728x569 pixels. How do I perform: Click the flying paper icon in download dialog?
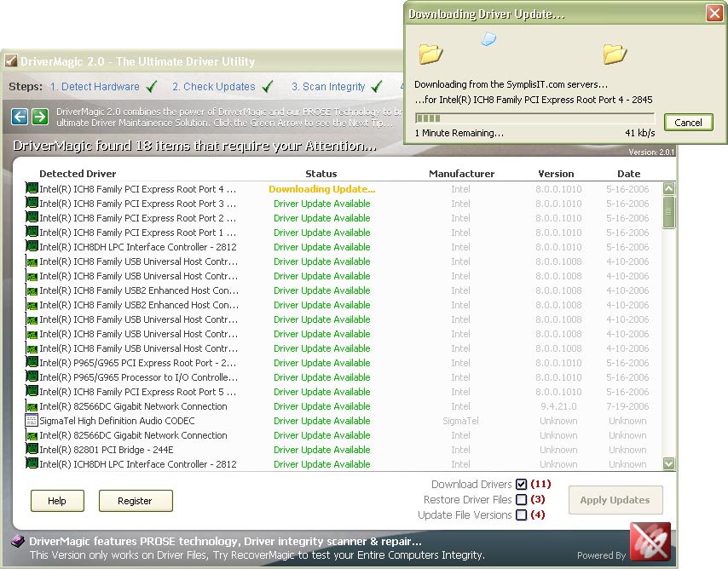pyautogui.click(x=488, y=39)
